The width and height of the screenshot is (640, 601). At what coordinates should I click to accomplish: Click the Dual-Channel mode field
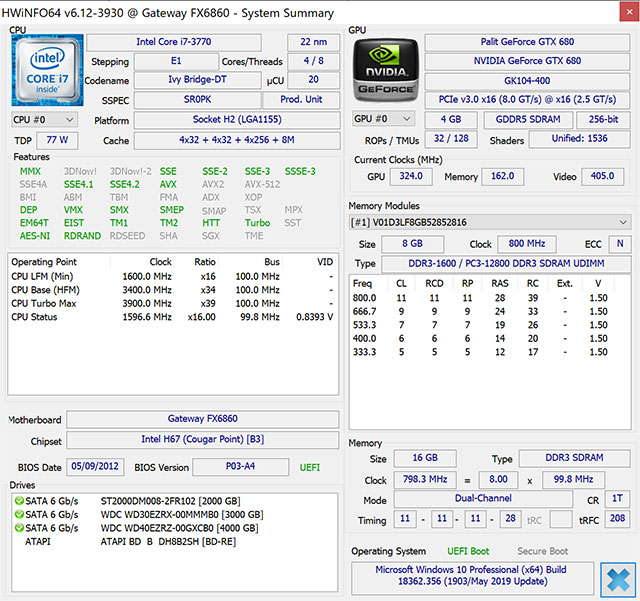[483, 499]
